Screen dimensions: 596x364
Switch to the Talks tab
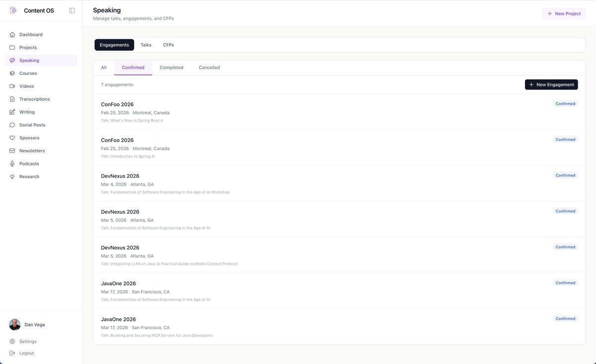point(146,45)
